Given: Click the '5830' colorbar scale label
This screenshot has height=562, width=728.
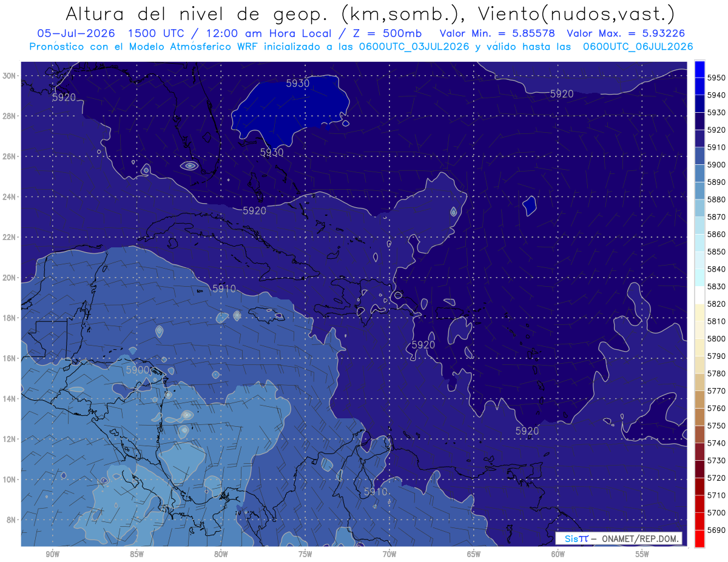Looking at the screenshot, I should click(716, 286).
